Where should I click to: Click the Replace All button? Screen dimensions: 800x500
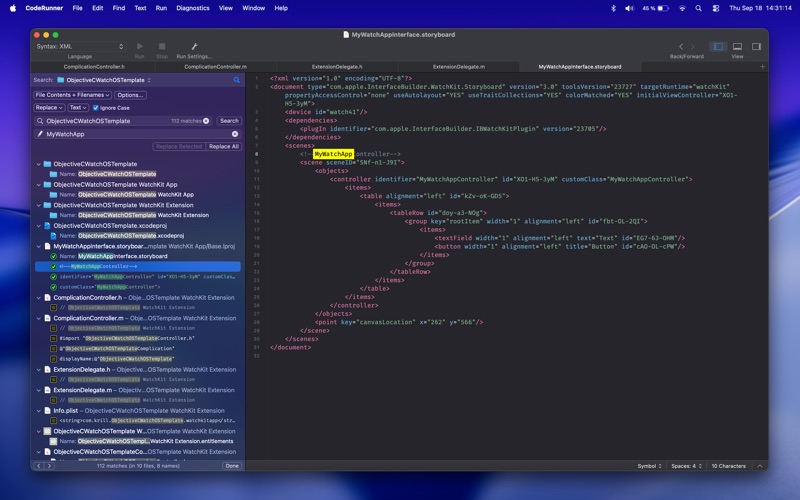click(x=224, y=147)
